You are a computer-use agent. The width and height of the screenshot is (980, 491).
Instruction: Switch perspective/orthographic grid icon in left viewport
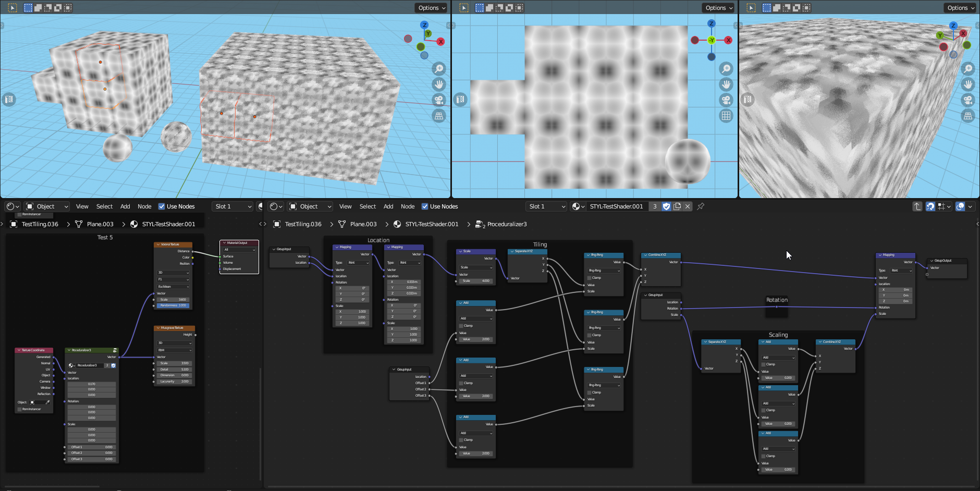[x=439, y=116]
